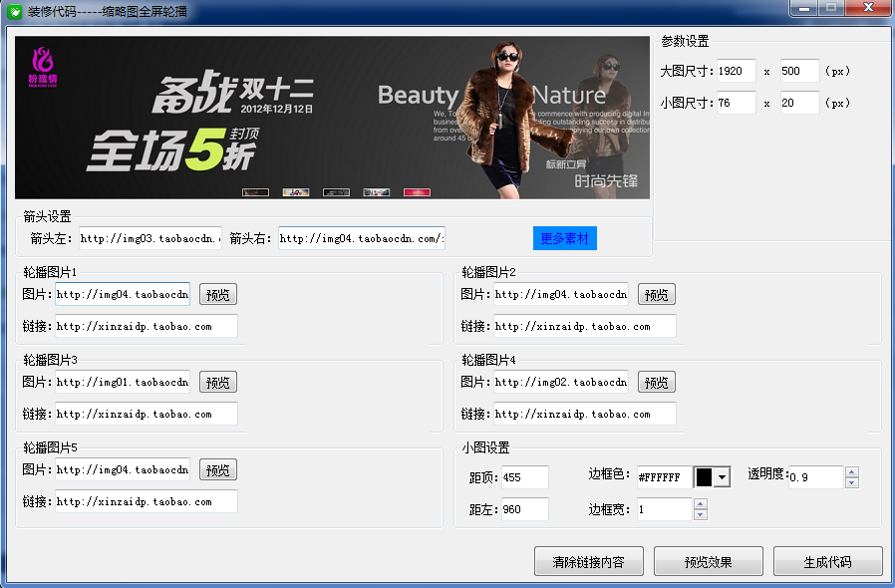Click 预览 button for 轮播图片3

[218, 382]
